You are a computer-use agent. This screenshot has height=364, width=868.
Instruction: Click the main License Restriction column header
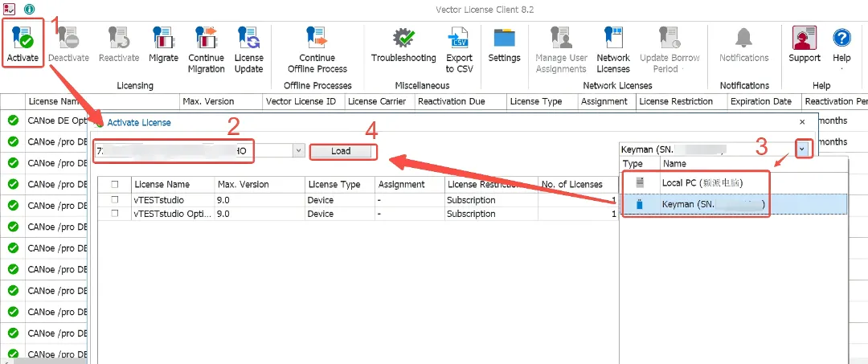tap(681, 101)
